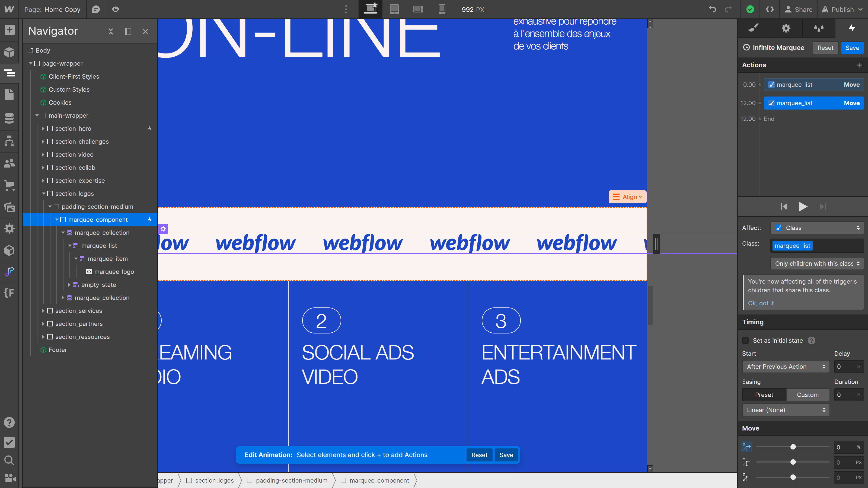Viewport: 868px width, 488px height.
Task: Open the Symbols cube panel
Action: click(9, 52)
